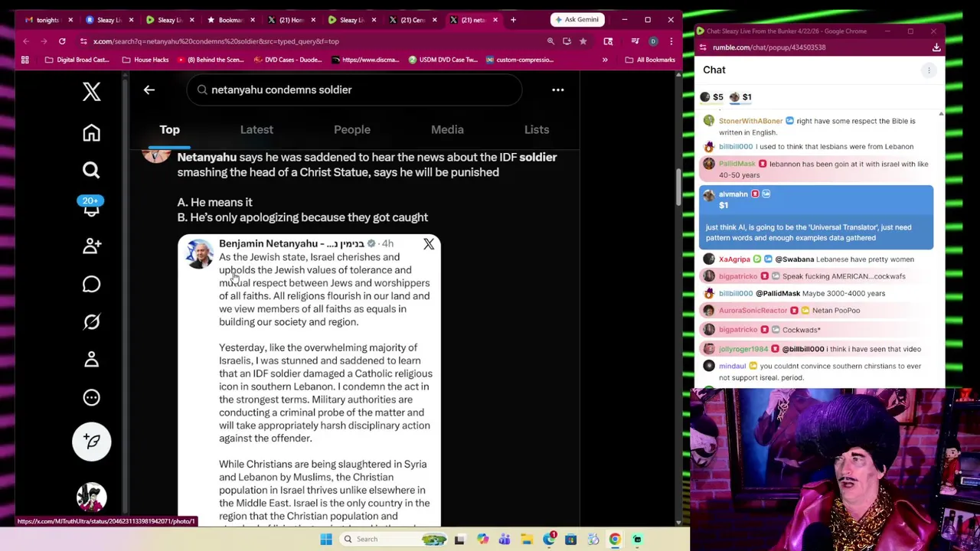Click the scroll-up arrow of the chat scrollbar
980x551 pixels.
tap(941, 113)
